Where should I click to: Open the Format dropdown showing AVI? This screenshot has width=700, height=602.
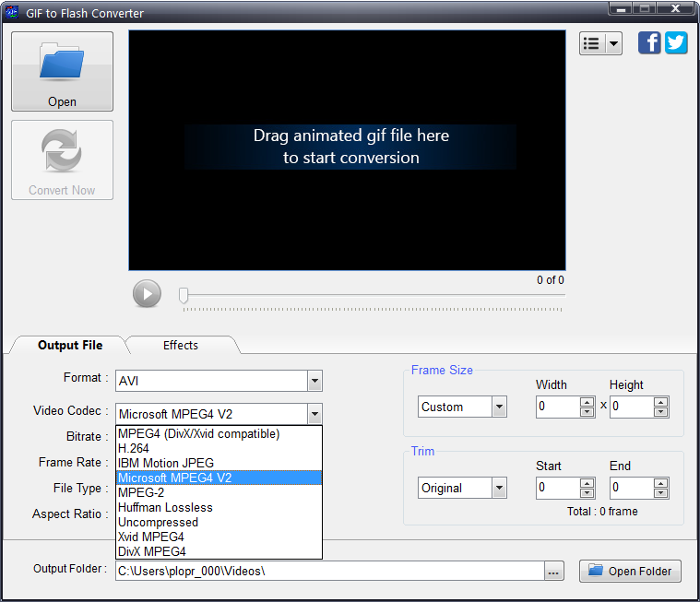coord(219,381)
